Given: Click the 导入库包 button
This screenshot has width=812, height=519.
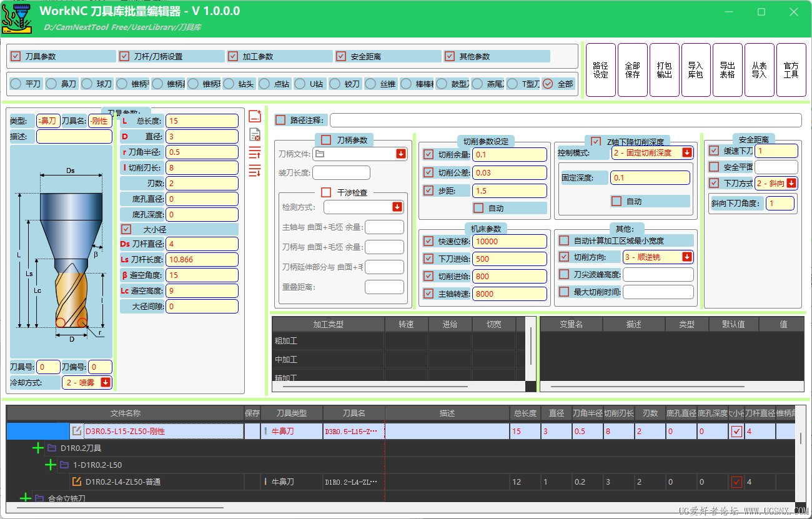Looking at the screenshot, I should (696, 70).
